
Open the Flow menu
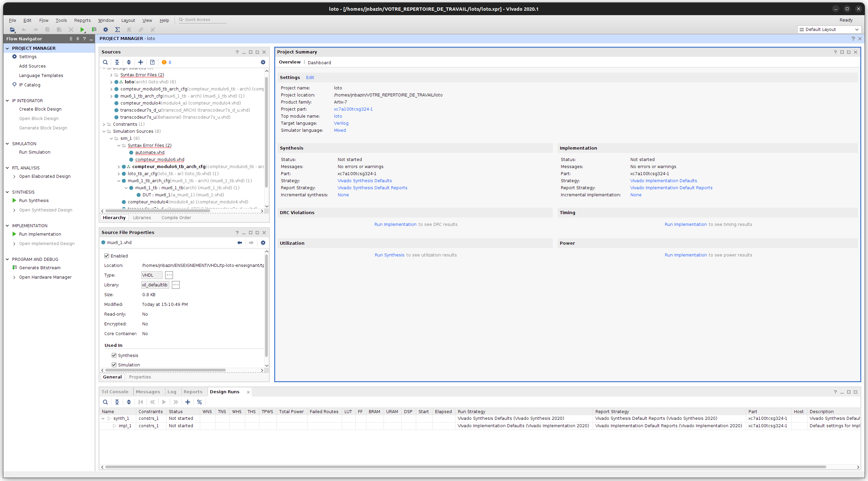(x=43, y=20)
